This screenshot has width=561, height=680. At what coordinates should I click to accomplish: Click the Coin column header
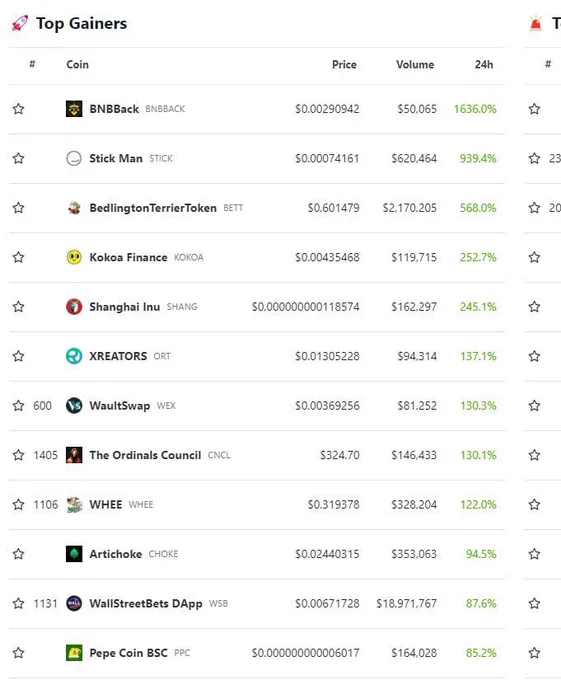point(78,65)
